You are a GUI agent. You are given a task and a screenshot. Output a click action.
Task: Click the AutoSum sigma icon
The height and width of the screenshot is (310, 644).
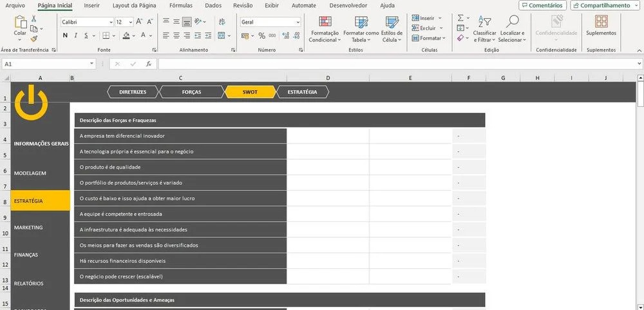click(x=460, y=18)
